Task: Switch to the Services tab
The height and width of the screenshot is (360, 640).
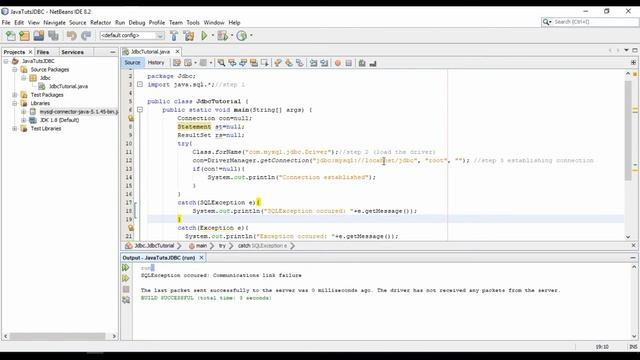Action: [72, 52]
